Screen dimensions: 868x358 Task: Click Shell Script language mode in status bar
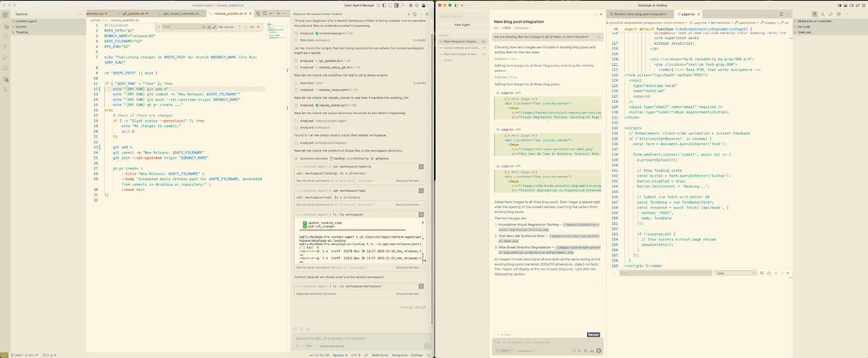point(380,355)
